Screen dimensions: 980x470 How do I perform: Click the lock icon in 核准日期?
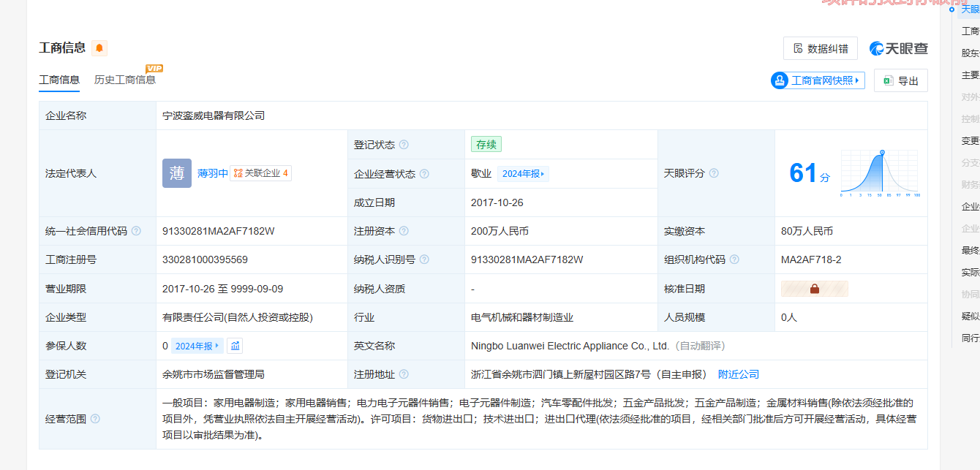[x=814, y=289]
